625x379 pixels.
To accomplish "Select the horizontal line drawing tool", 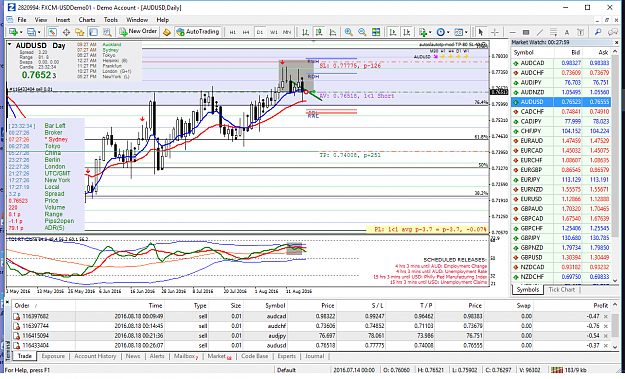I will pyautogui.click(x=513, y=32).
